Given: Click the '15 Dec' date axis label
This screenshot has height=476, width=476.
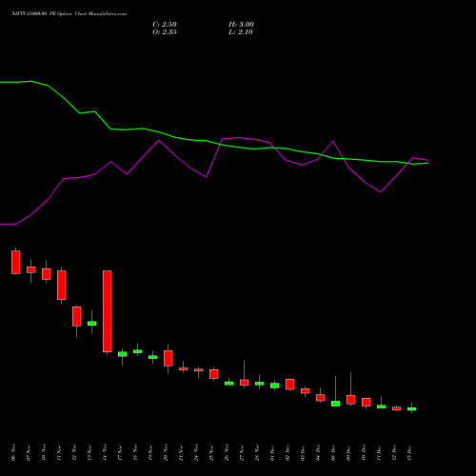Looking at the screenshot, I should (x=409, y=452).
